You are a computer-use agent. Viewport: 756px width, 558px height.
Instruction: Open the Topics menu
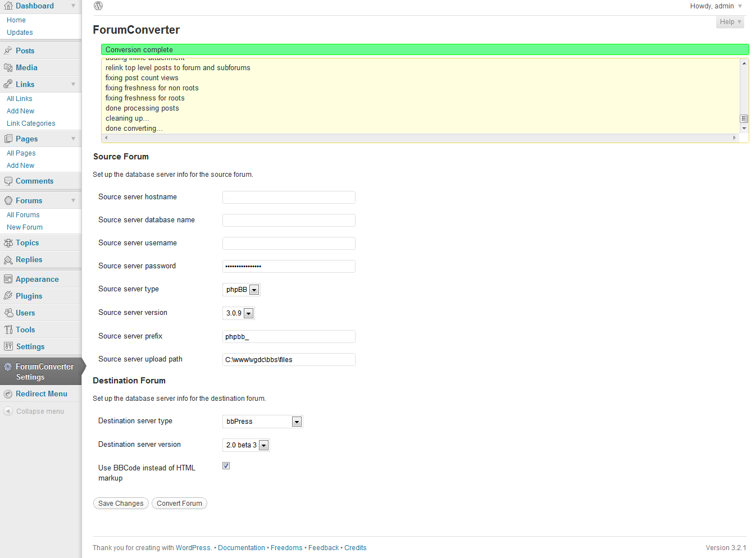click(x=27, y=243)
